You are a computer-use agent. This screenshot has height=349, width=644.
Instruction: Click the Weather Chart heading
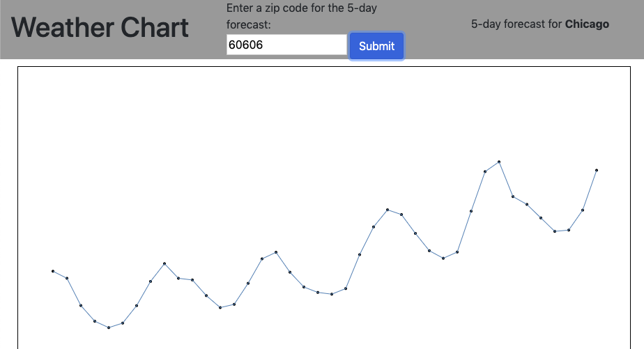point(100,28)
